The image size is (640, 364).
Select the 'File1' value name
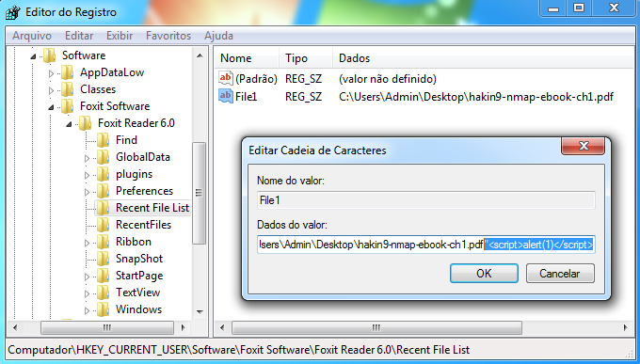(247, 97)
